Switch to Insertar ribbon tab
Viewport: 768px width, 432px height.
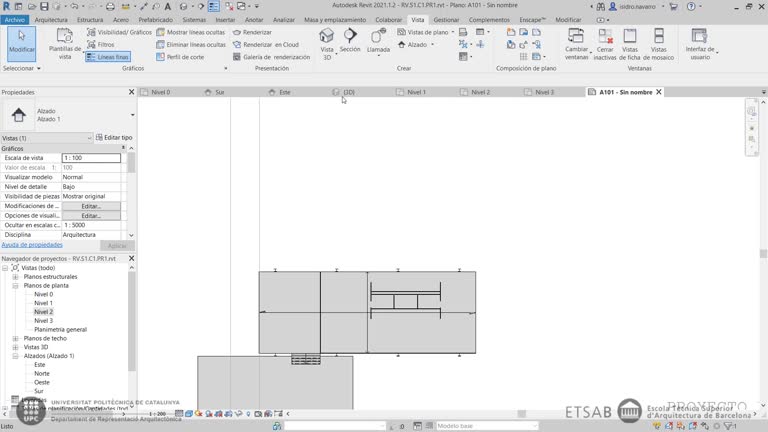point(225,20)
